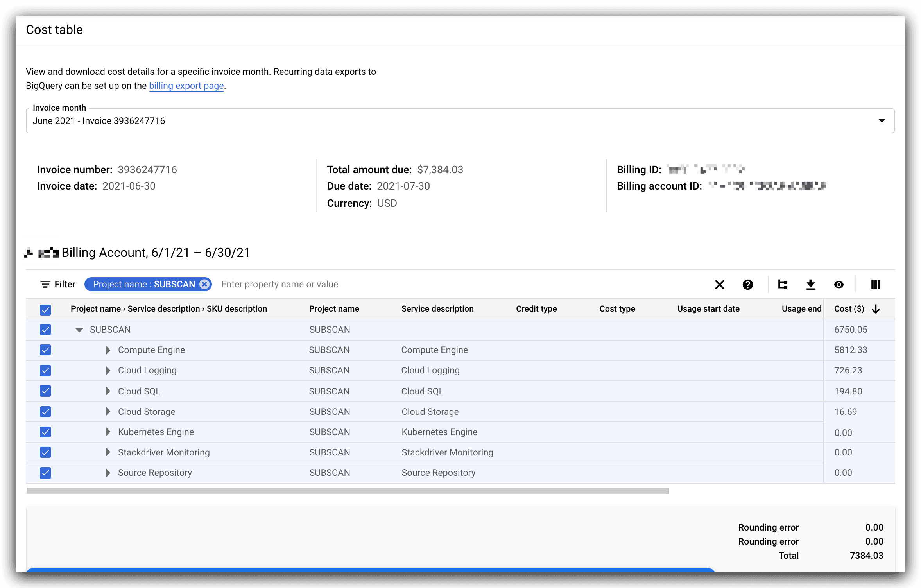Collapse the SUBSCAN project tree row
921x588 pixels.
(x=79, y=330)
